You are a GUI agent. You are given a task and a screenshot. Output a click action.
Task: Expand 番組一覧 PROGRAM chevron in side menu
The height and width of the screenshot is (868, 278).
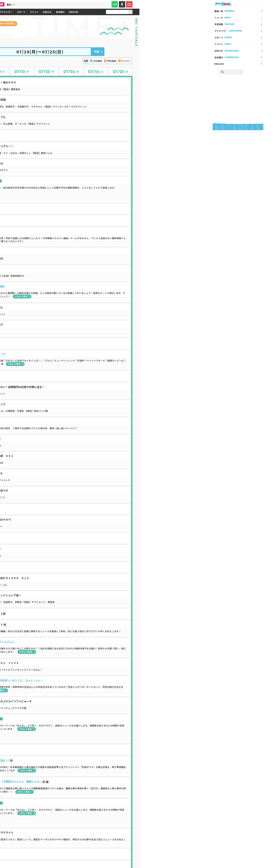(x=261, y=11)
